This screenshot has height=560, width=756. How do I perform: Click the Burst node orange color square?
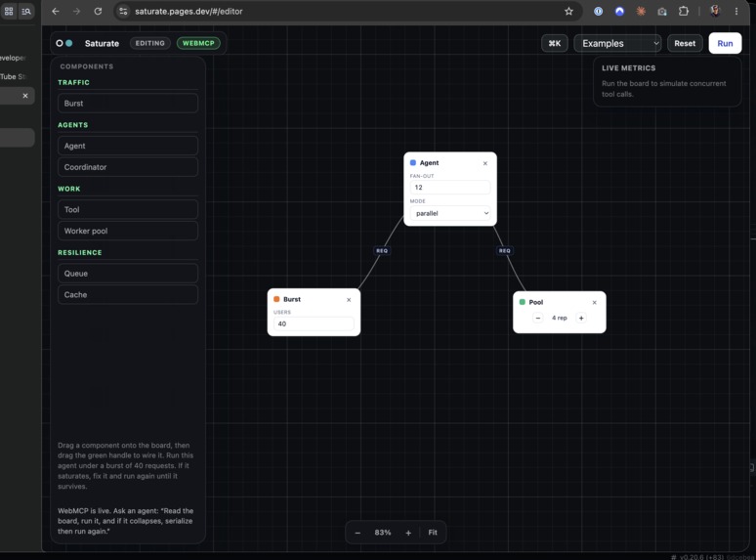pyautogui.click(x=276, y=299)
